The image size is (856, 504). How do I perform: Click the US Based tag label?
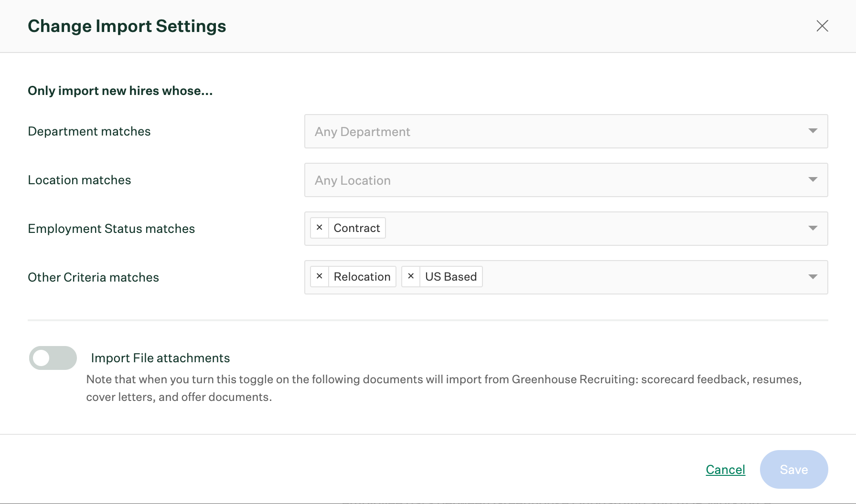click(451, 277)
